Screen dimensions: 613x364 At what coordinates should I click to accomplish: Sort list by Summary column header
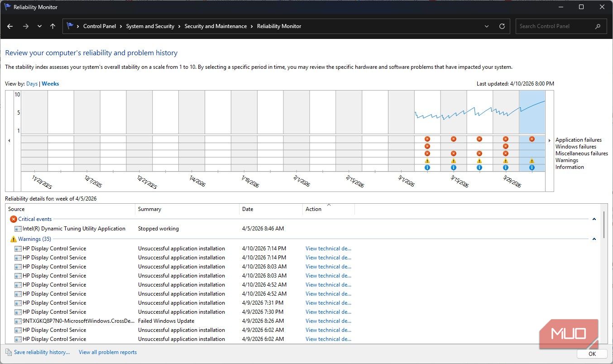pos(187,209)
